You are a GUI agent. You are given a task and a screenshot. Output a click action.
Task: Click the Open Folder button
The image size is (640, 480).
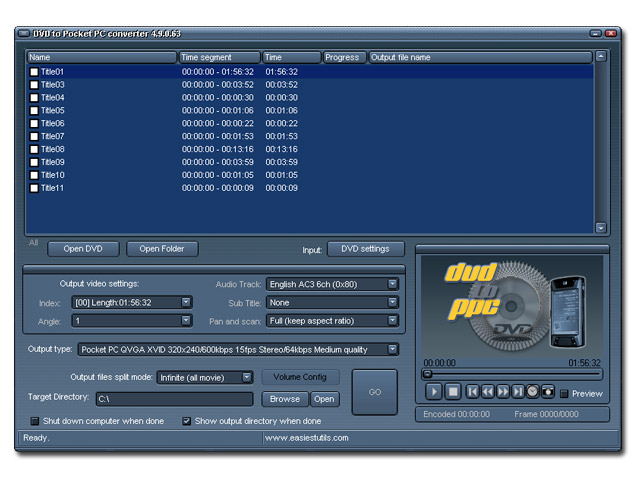point(162,249)
